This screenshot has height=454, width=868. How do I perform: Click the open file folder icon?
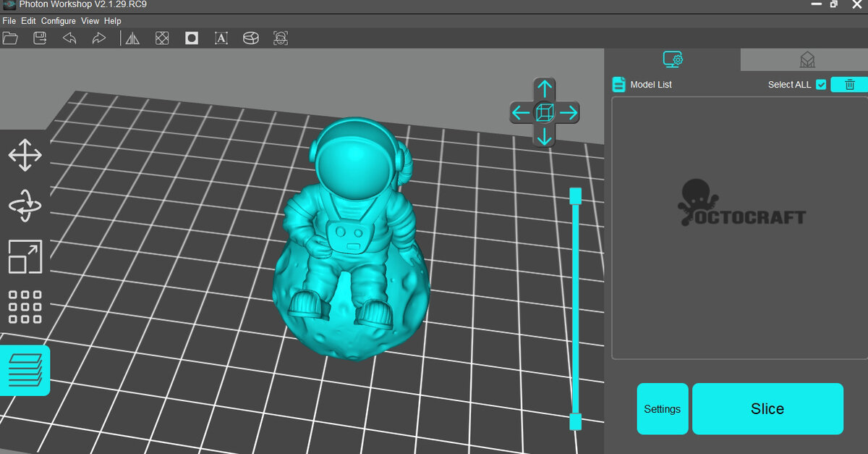10,38
